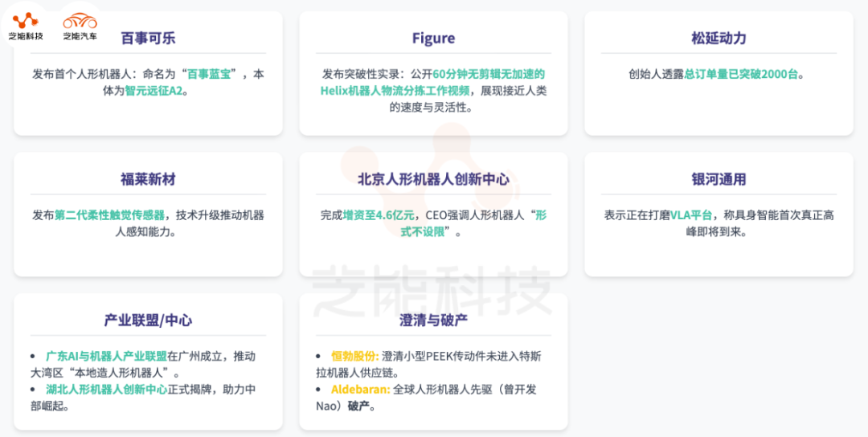Click text 在广州成立，推动
This screenshot has width=868, height=437.
211,356
